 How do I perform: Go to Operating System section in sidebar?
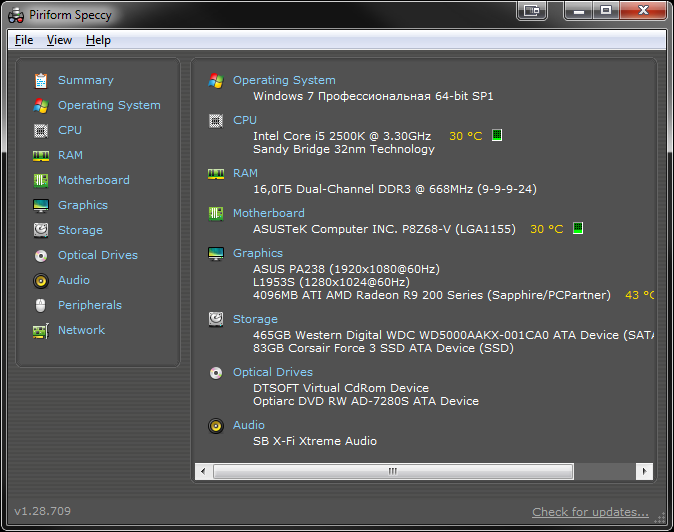[x=109, y=105]
